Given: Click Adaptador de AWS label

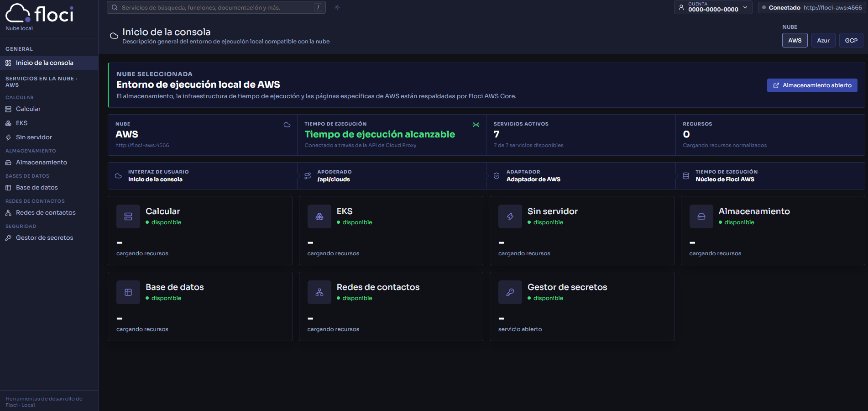Looking at the screenshot, I should (533, 179).
